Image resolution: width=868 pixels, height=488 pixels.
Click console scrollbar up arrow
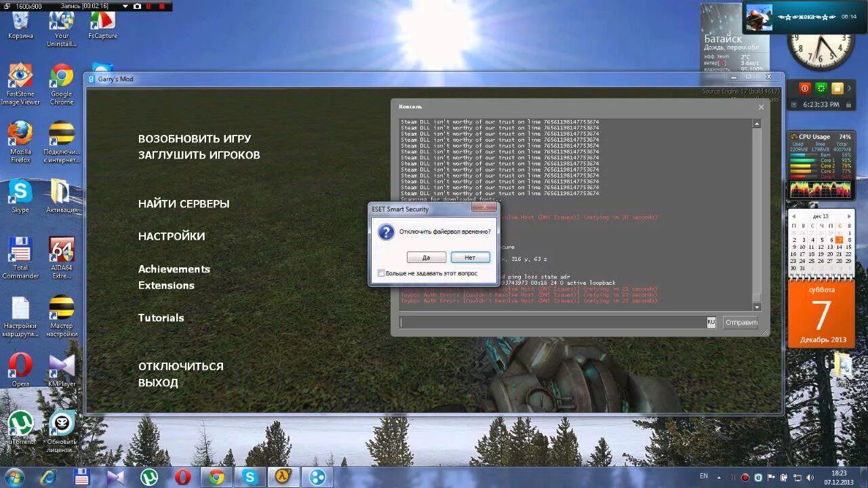point(757,123)
